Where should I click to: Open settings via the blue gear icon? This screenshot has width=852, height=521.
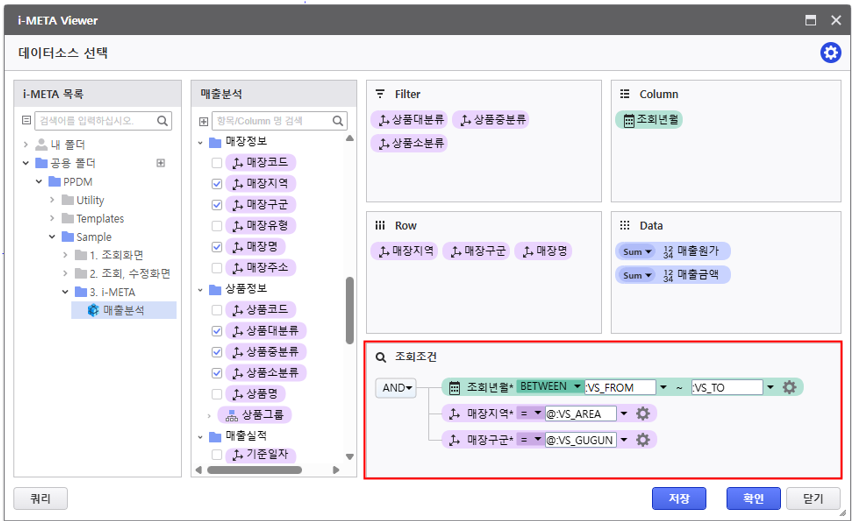(x=830, y=53)
